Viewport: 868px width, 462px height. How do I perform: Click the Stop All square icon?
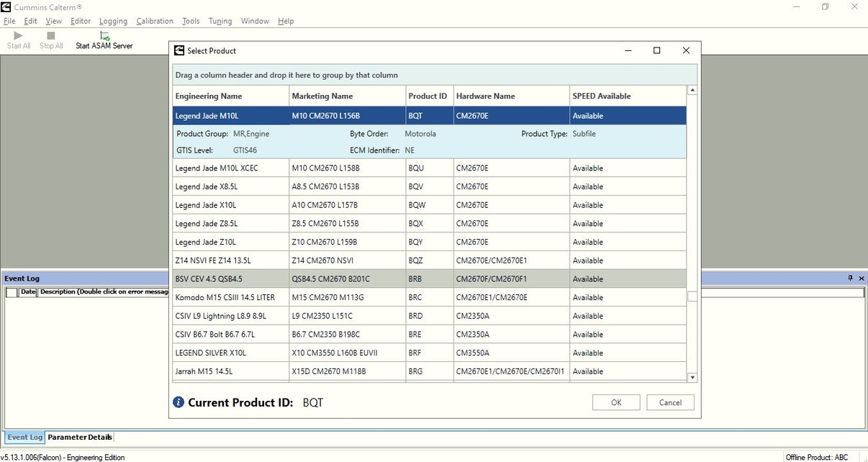pyautogui.click(x=51, y=36)
